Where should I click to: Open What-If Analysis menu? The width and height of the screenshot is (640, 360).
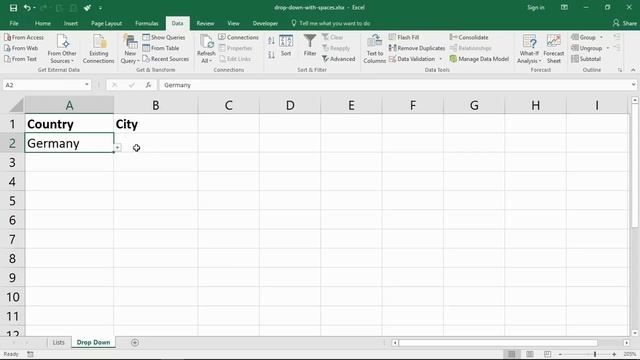(x=529, y=49)
